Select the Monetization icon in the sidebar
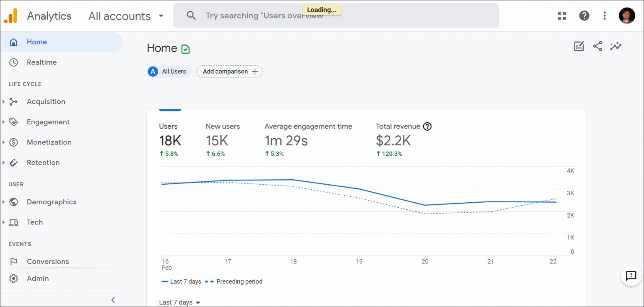 click(13, 142)
